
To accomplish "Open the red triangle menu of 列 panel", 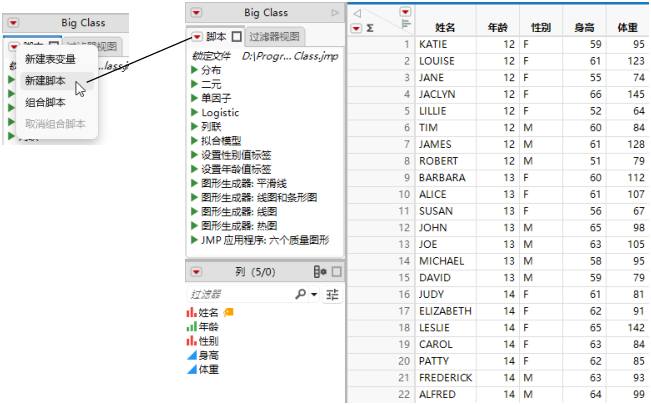I will (x=196, y=272).
